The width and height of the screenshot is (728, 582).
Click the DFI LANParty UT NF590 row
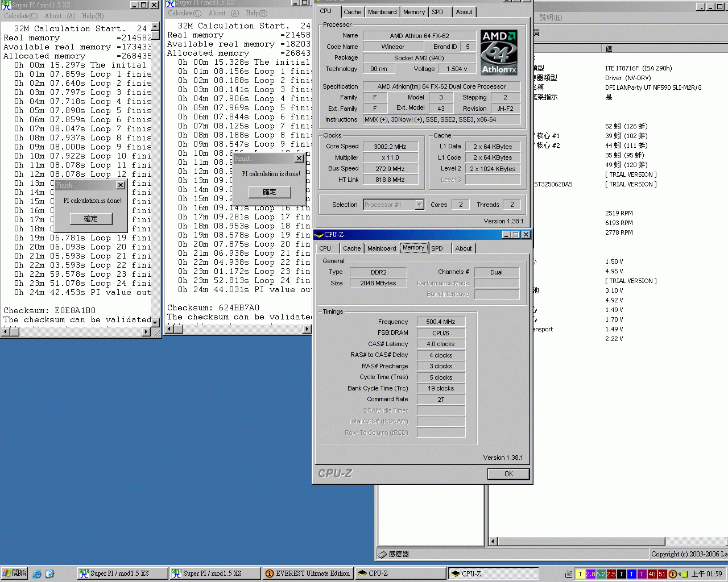[653, 88]
